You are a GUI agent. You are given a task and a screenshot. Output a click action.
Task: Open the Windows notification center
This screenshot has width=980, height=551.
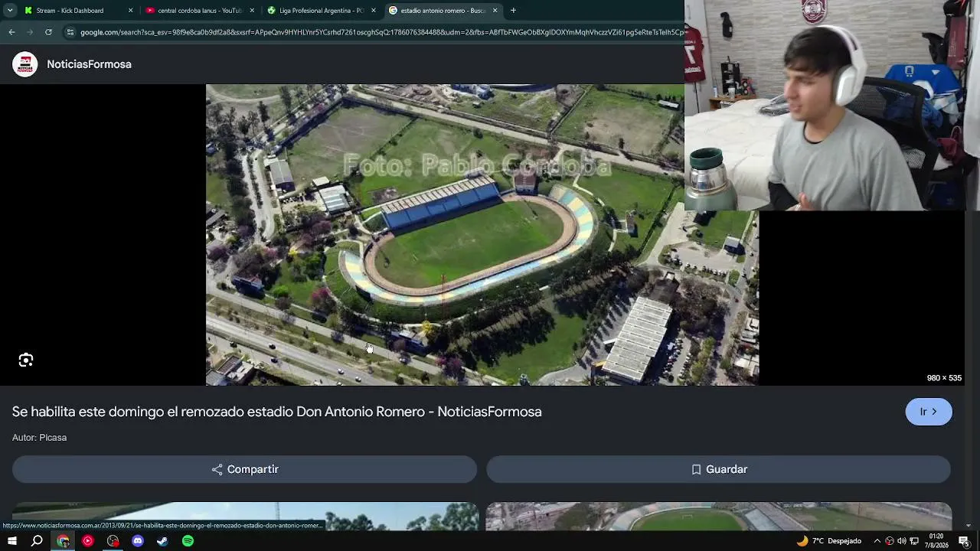[x=964, y=541]
